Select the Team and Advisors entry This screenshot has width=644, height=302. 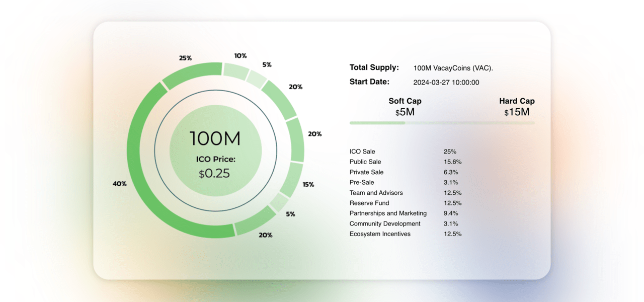tap(376, 193)
